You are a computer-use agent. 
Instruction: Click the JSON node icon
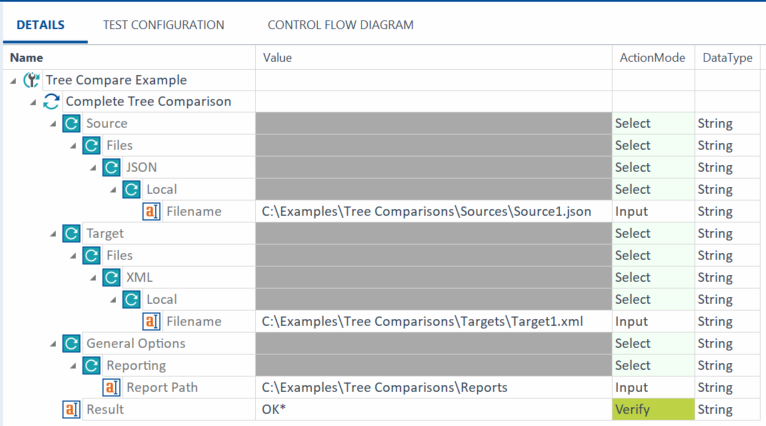tap(111, 168)
